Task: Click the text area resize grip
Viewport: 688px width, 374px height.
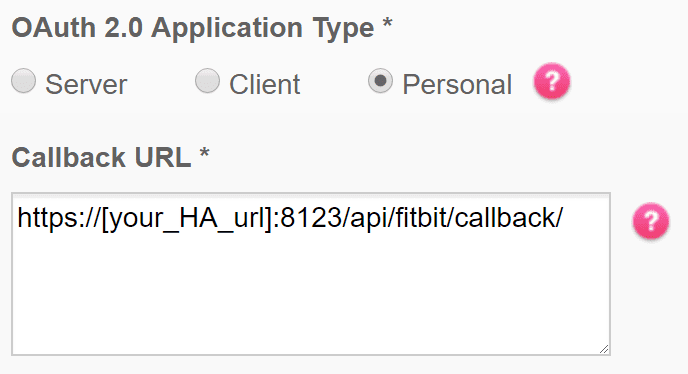Action: pos(604,349)
